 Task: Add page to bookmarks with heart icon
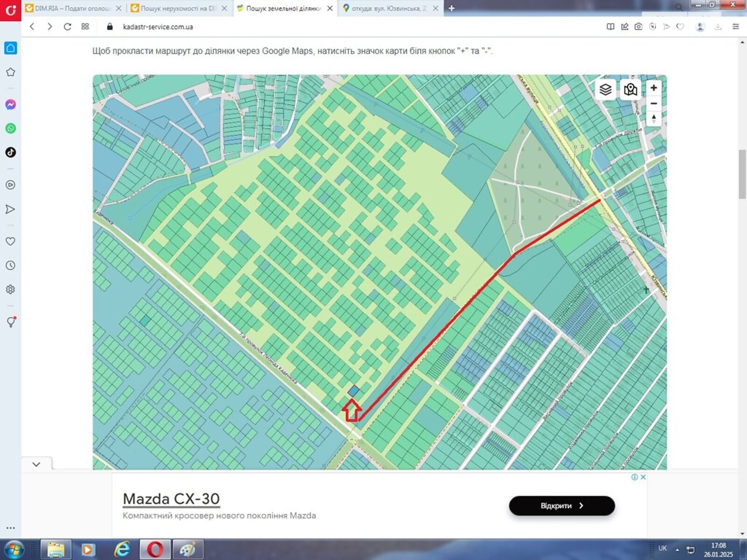point(680,27)
